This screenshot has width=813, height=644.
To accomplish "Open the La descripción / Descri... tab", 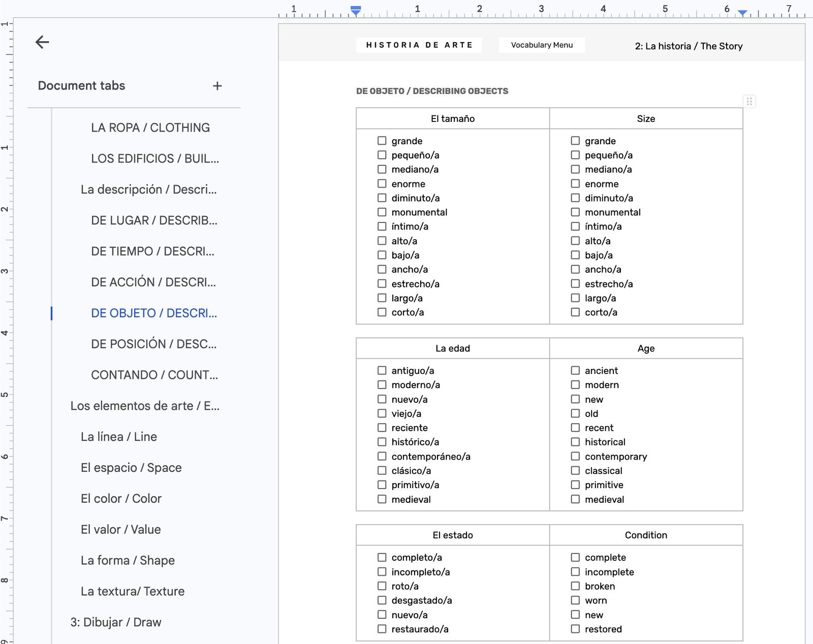I will tap(148, 189).
